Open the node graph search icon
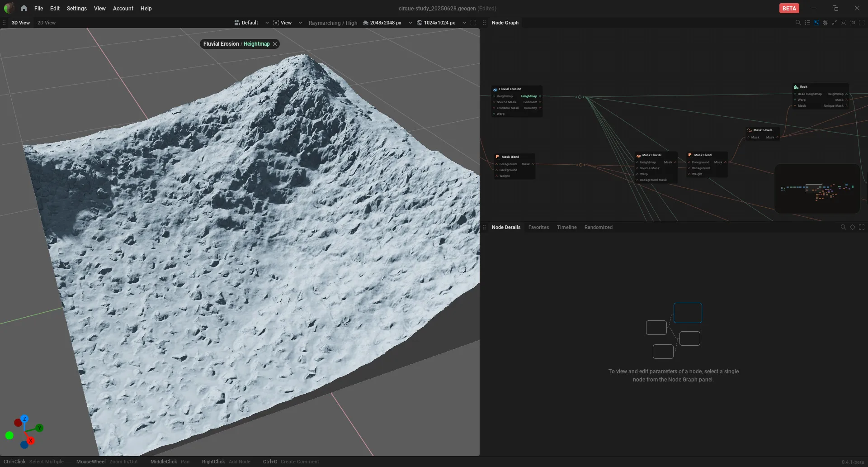Viewport: 868px width, 467px height. click(798, 23)
